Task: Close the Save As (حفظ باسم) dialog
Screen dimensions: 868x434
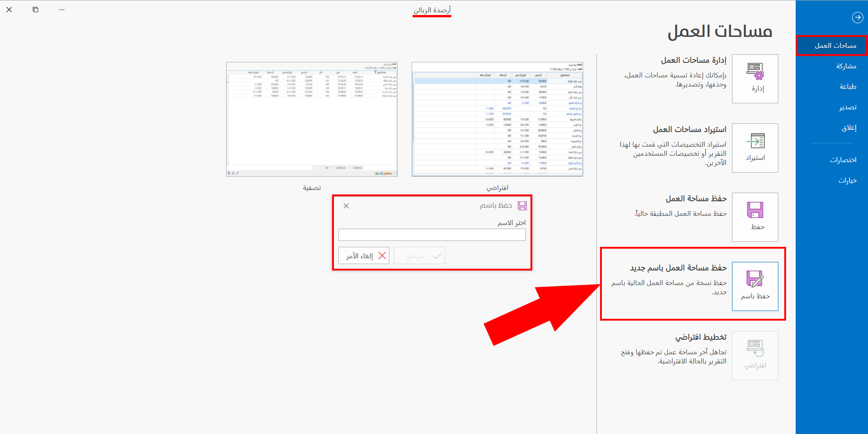Action: (346, 206)
